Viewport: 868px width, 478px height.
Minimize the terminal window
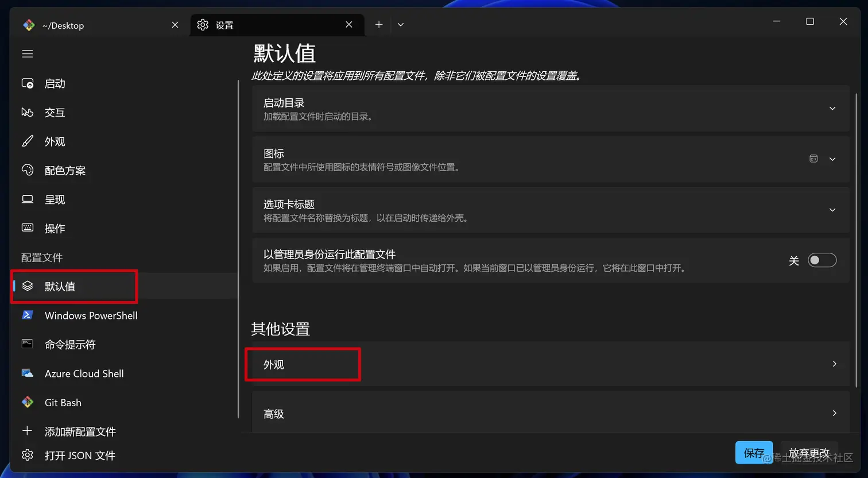pyautogui.click(x=777, y=21)
